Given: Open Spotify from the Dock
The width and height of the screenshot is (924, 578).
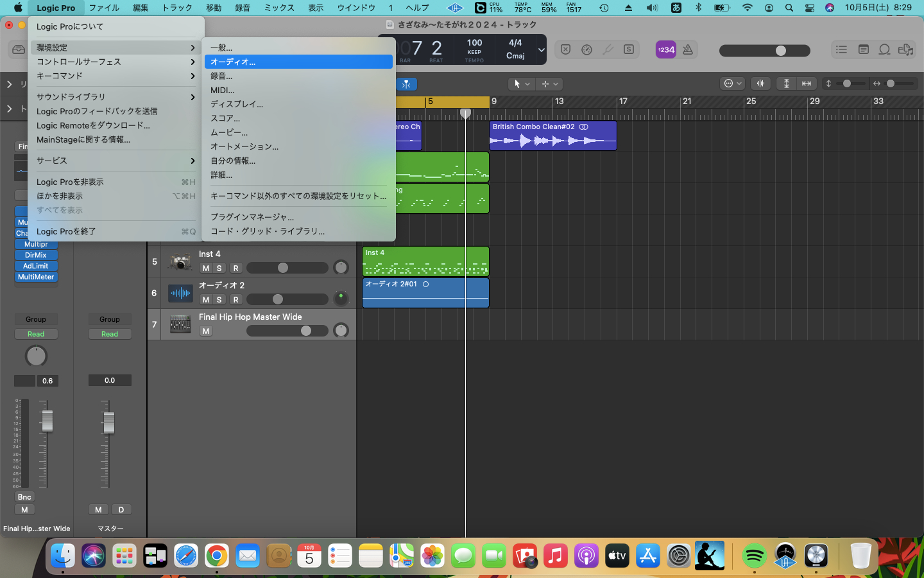Looking at the screenshot, I should coord(755,556).
